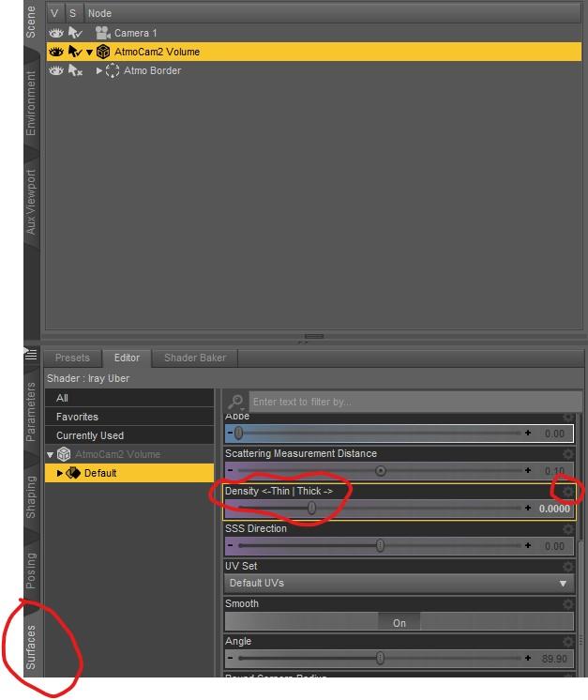The image size is (588, 700).
Task: Open the Posing side tab
Action: 31,571
